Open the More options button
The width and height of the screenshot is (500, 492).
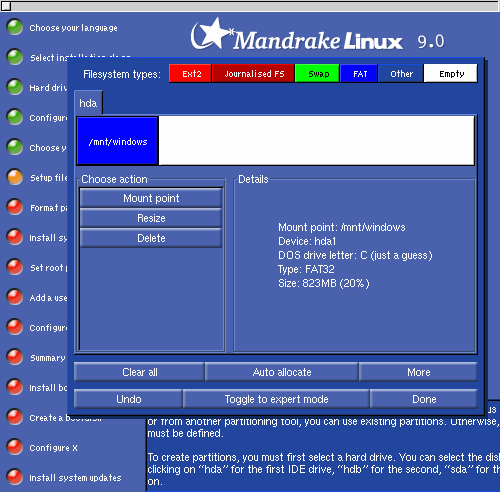click(419, 372)
